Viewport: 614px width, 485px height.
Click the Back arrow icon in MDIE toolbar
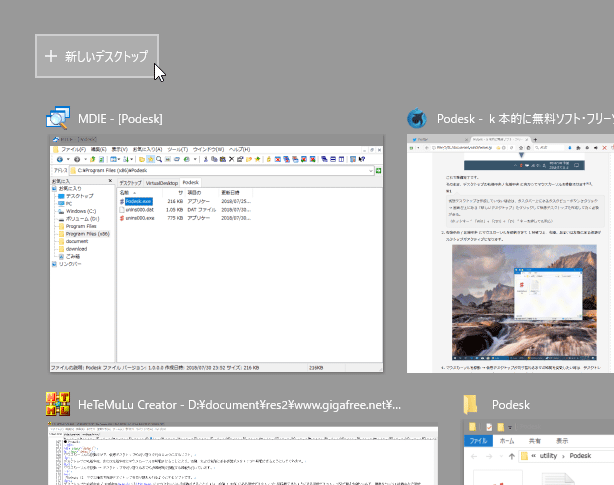[x=60, y=159]
